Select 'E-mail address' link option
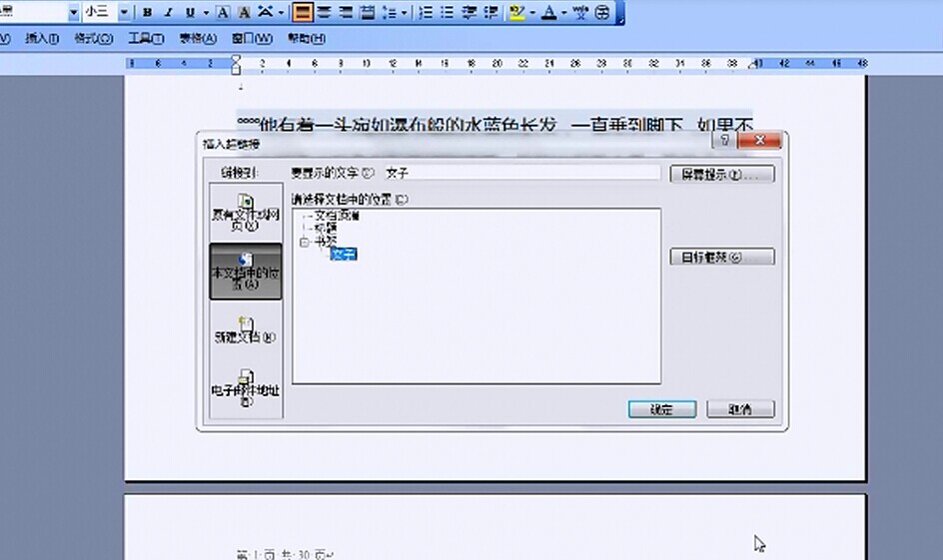The image size is (943, 560). click(x=246, y=387)
